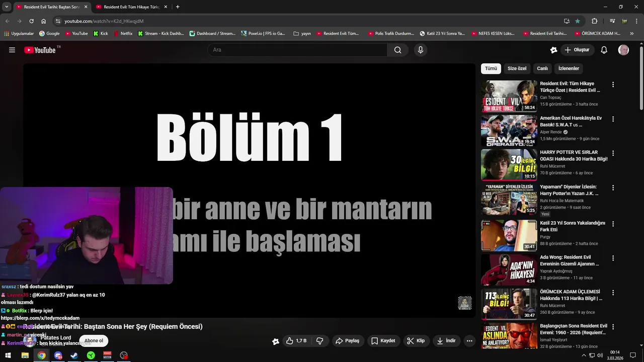
Task: Create a clip with Klip
Action: pos(416,341)
